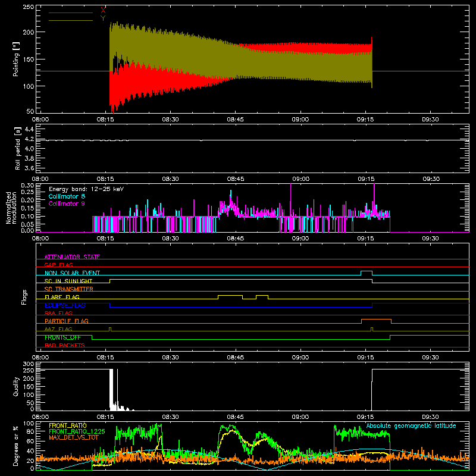Click the BAD_PACKETS label

coord(65,345)
